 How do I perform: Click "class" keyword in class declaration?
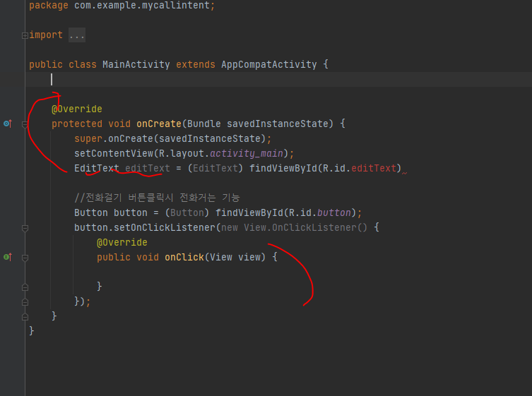[83, 64]
